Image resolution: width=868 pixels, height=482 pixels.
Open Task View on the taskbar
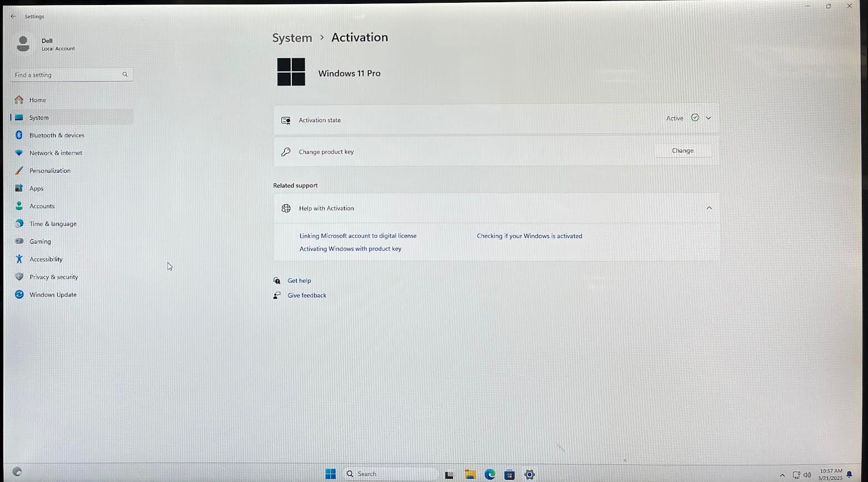[449, 474]
